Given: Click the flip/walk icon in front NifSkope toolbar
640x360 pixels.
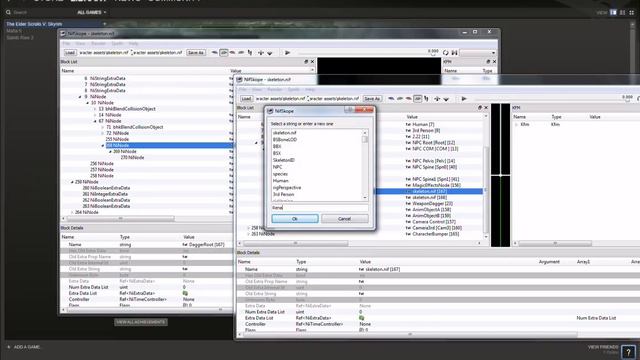Looking at the screenshot, I should (x=426, y=99).
